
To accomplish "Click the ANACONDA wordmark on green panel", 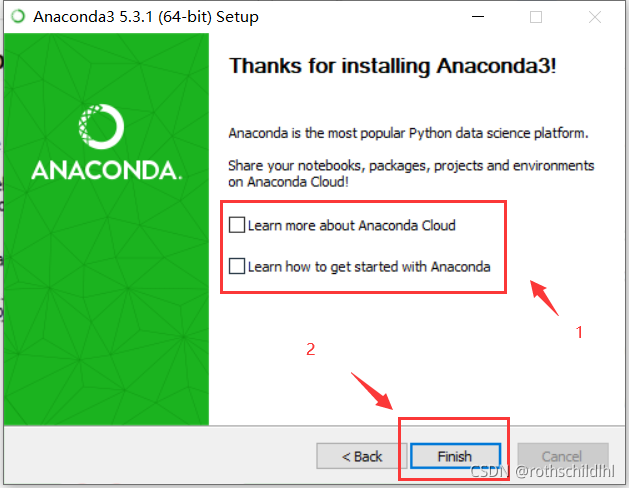I will (107, 170).
